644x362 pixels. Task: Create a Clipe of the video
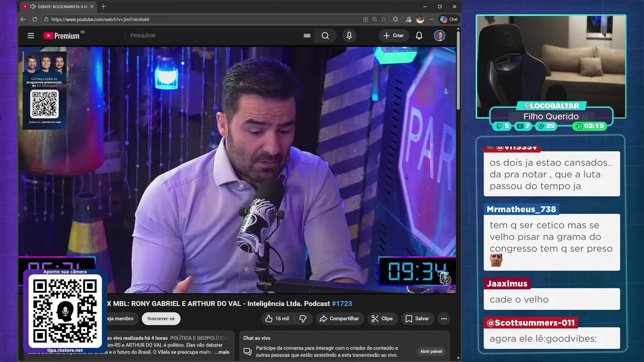382,319
